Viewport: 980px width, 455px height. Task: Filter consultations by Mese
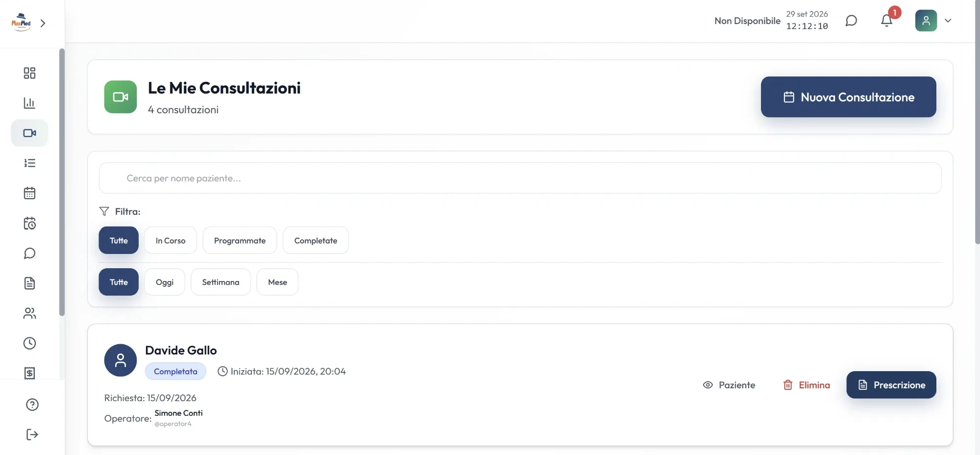(x=277, y=282)
